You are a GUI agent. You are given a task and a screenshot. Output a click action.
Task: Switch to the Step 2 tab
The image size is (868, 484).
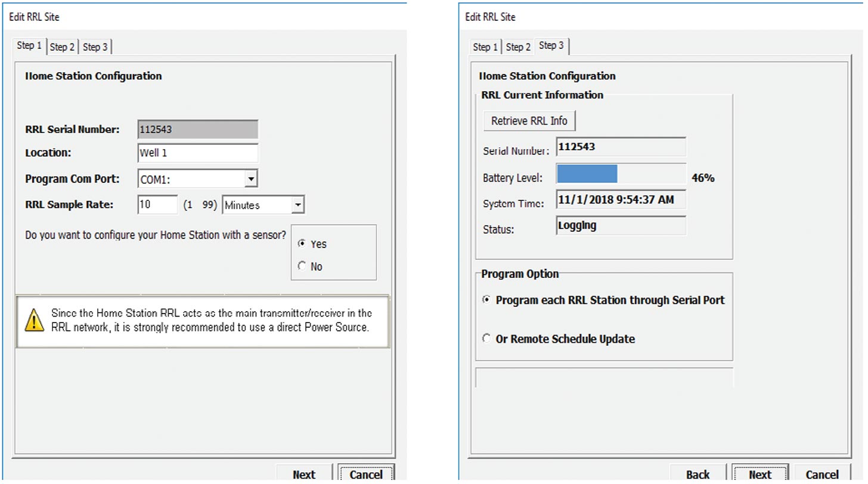tap(62, 47)
